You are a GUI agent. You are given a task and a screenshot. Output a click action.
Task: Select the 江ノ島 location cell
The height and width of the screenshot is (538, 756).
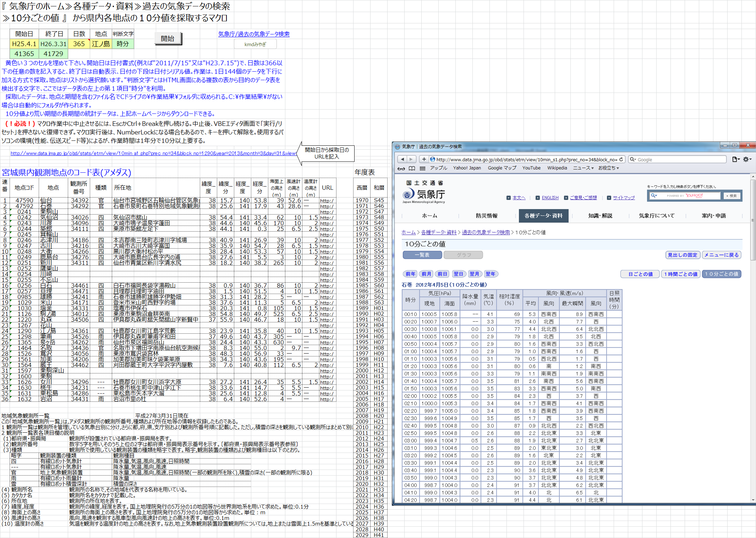pyautogui.click(x=101, y=44)
